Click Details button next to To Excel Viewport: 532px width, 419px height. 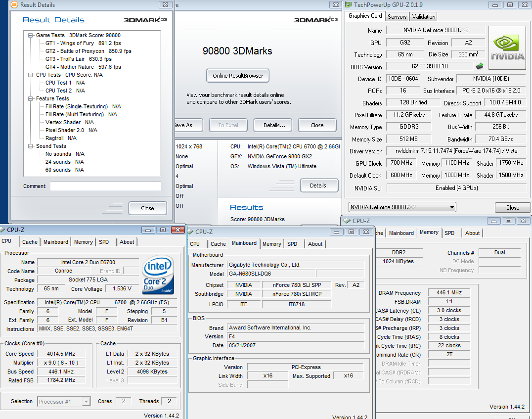tap(273, 125)
